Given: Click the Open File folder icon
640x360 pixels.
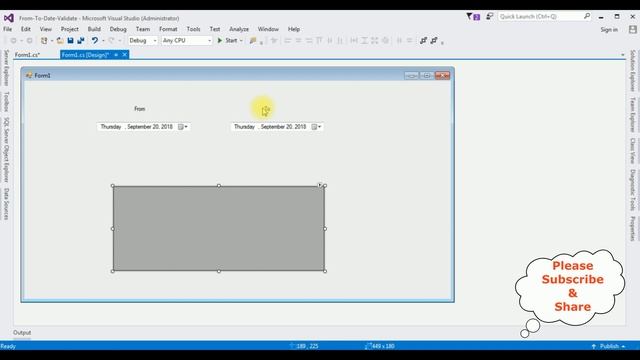Looking at the screenshot, I should (x=60, y=40).
